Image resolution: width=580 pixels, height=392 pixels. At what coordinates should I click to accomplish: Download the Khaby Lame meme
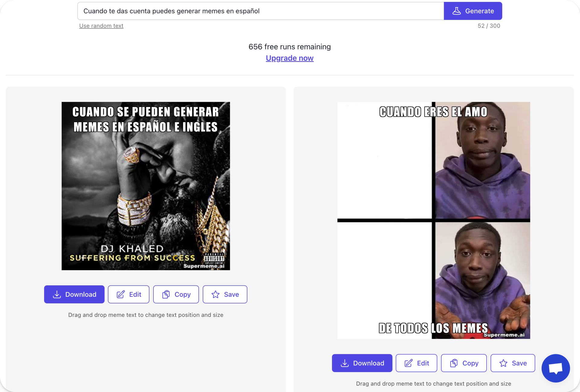[362, 363]
